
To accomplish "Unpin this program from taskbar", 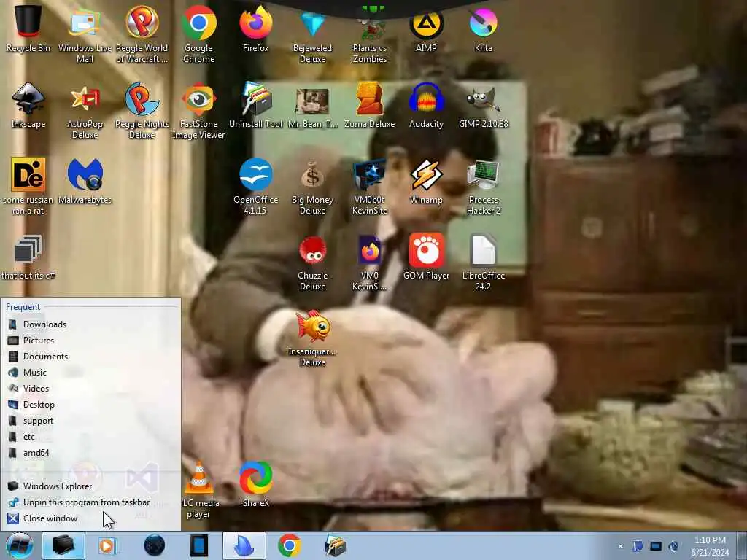I will pyautogui.click(x=90, y=502).
